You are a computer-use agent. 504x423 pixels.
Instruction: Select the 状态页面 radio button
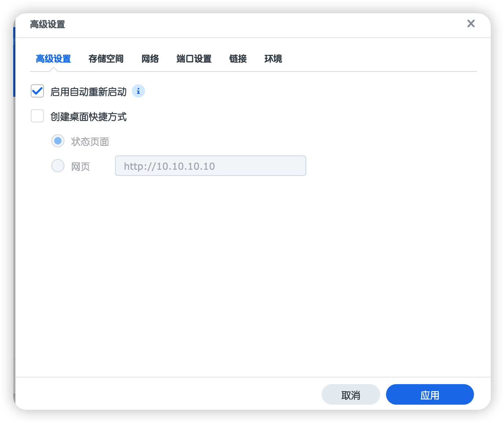click(58, 141)
